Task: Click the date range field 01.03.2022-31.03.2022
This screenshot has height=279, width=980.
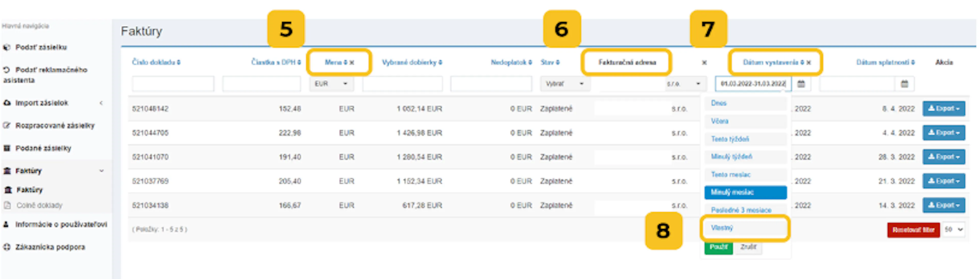Action: coord(753,84)
